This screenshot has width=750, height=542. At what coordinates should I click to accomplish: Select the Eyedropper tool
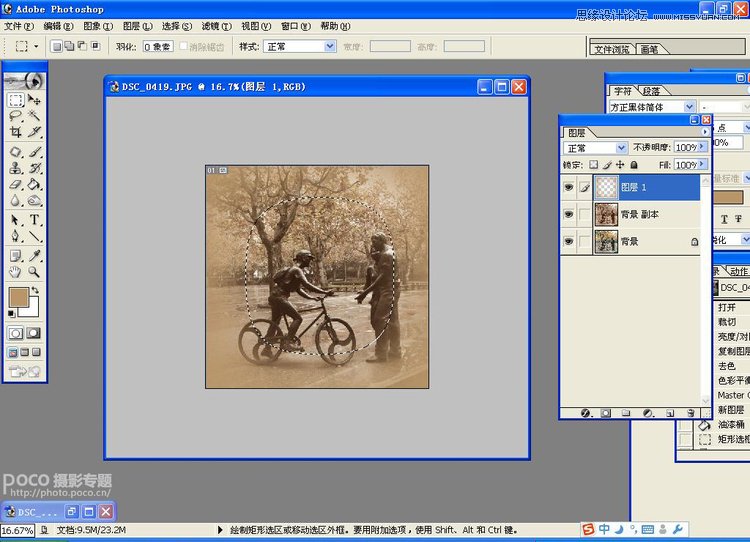(x=34, y=256)
